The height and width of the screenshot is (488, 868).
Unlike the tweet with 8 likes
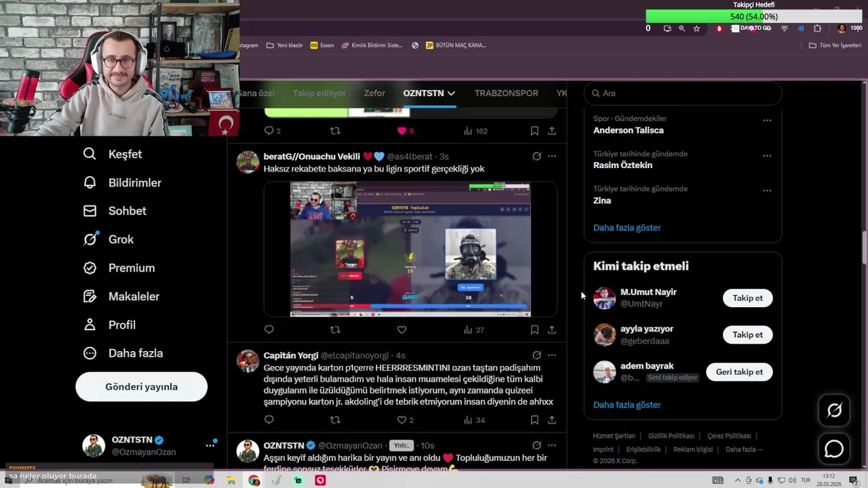[x=405, y=131]
